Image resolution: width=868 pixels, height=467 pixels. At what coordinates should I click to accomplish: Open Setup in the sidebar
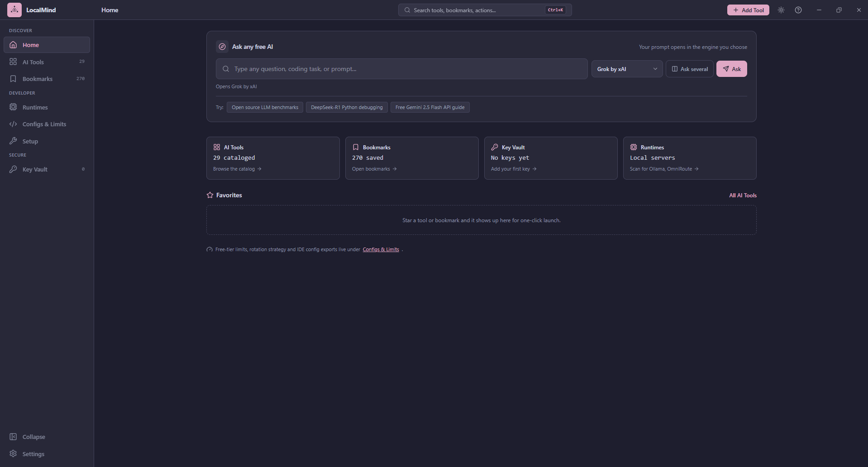point(47,141)
